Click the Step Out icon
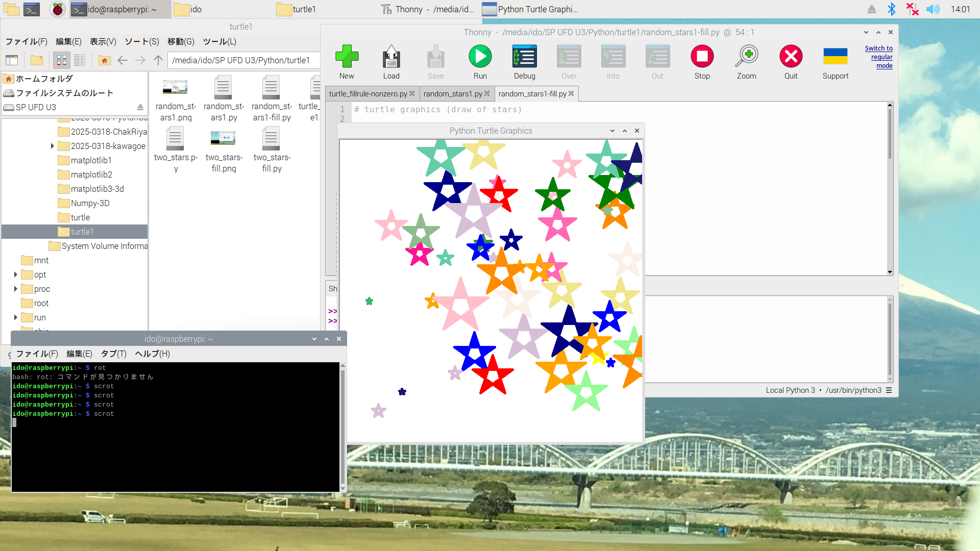980x551 pixels. pyautogui.click(x=657, y=57)
